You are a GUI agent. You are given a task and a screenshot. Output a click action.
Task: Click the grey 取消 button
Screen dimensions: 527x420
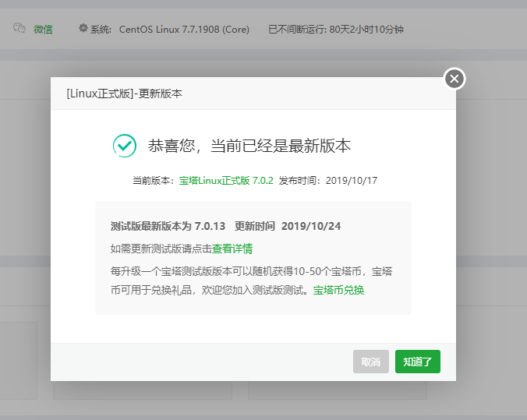pos(371,362)
